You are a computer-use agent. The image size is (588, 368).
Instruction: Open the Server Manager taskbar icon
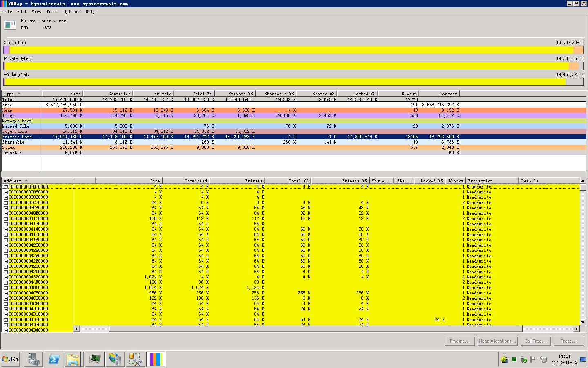33,359
